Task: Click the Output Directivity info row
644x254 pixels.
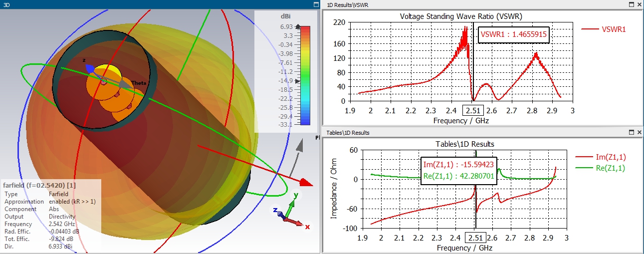Action: point(39,217)
